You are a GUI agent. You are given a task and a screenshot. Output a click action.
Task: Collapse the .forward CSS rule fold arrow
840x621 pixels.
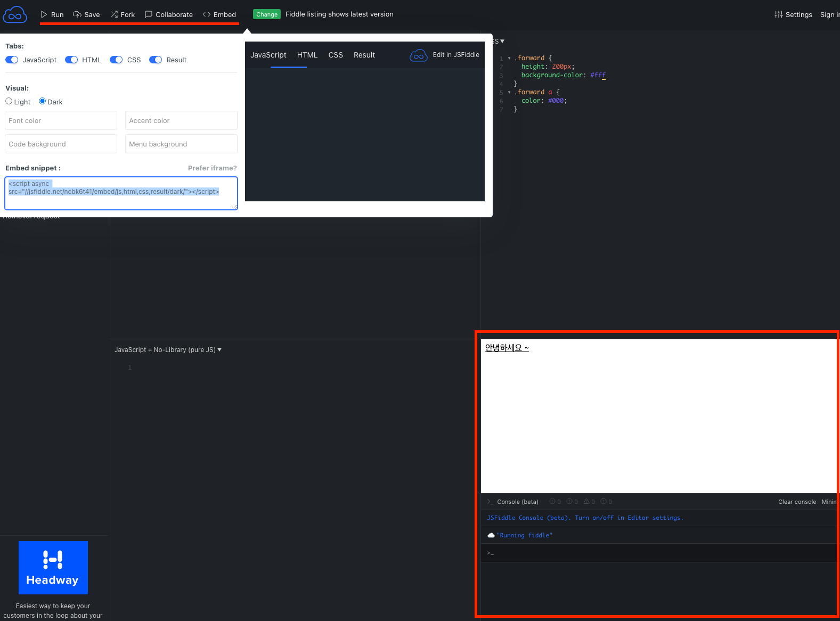click(509, 58)
